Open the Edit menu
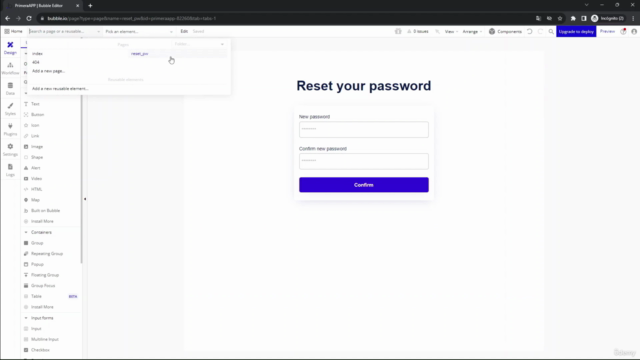Screen dimensions: 640x360 tap(184, 31)
